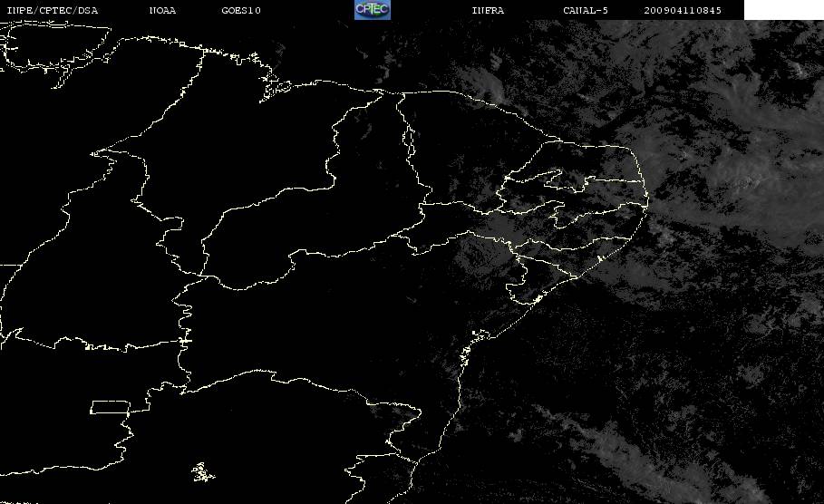This screenshot has height=504, width=824.
Task: Select the INFRA label in header
Action: point(488,11)
